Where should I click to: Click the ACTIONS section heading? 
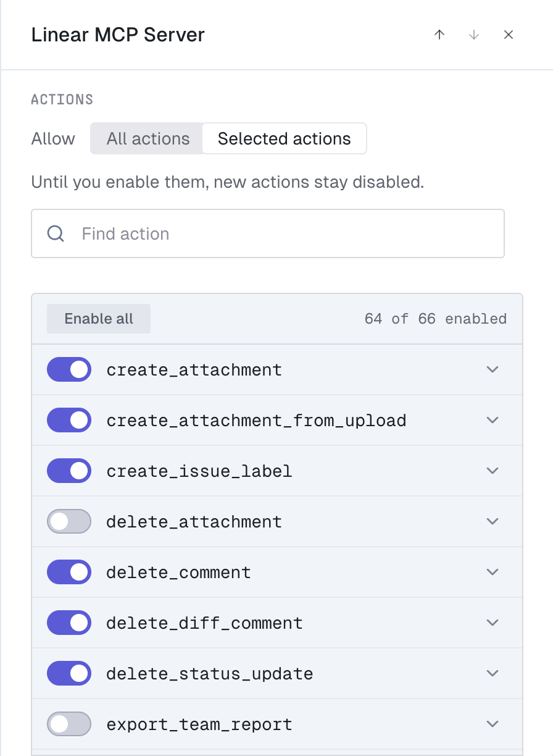pos(62,99)
